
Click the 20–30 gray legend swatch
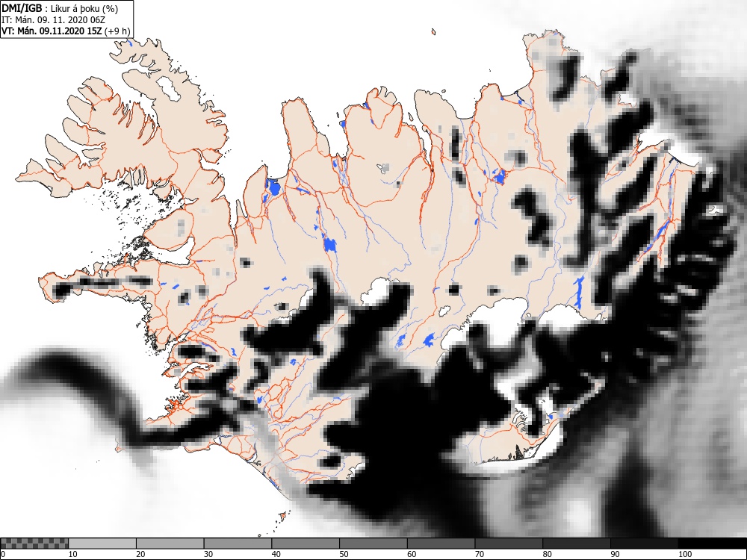pos(170,544)
